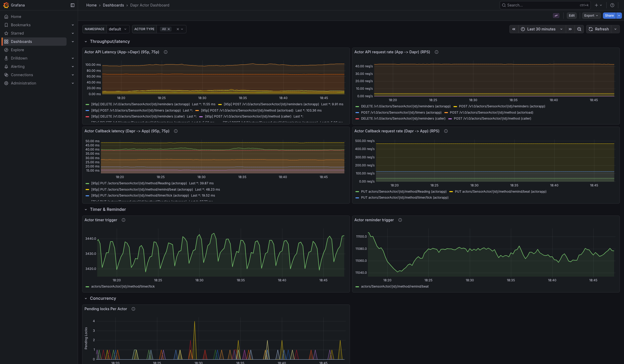The height and width of the screenshot is (364, 624).
Task: Collapse the Throughput/latency row
Action: pyautogui.click(x=86, y=42)
